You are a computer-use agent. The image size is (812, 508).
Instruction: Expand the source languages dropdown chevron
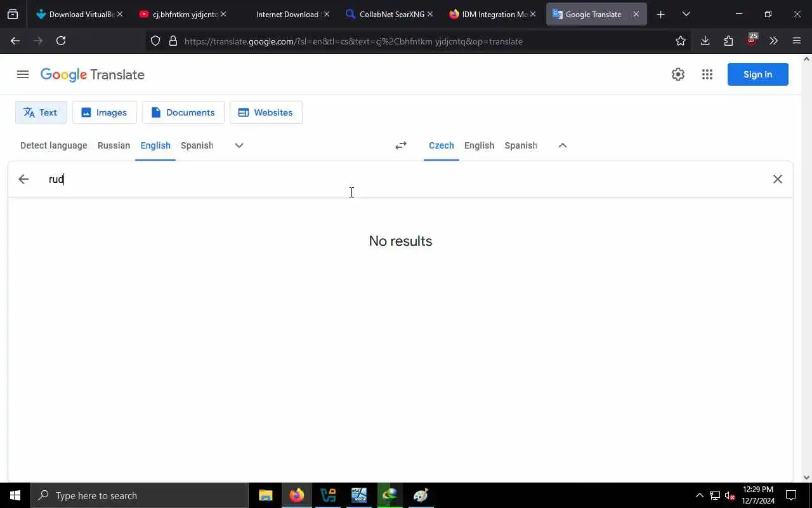click(x=239, y=145)
